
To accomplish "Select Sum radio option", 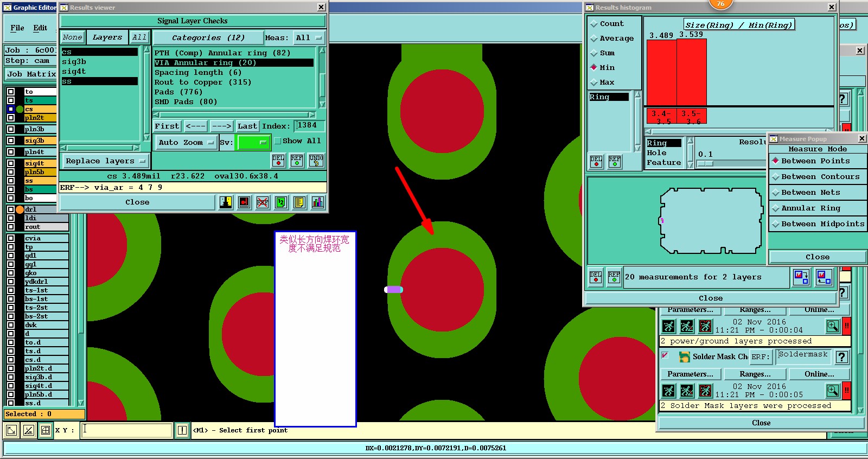I will (594, 53).
